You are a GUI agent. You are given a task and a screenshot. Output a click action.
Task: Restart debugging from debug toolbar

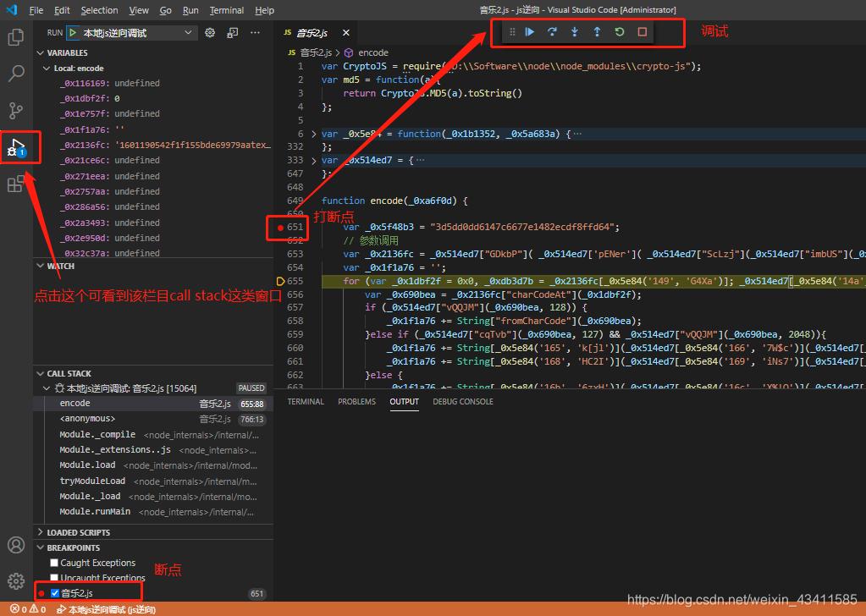pyautogui.click(x=620, y=32)
